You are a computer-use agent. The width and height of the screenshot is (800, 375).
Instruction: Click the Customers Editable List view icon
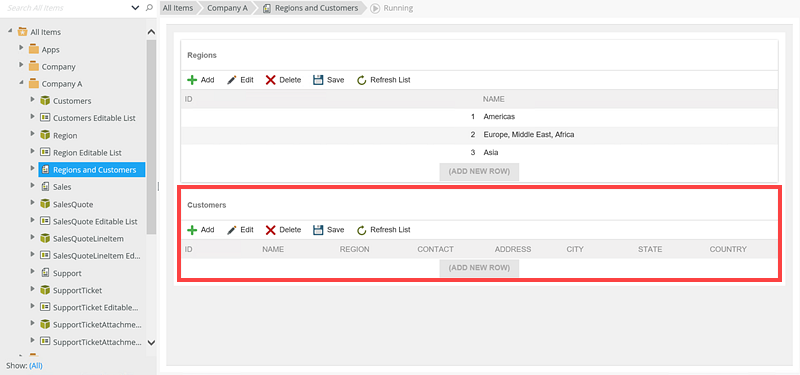(45, 117)
